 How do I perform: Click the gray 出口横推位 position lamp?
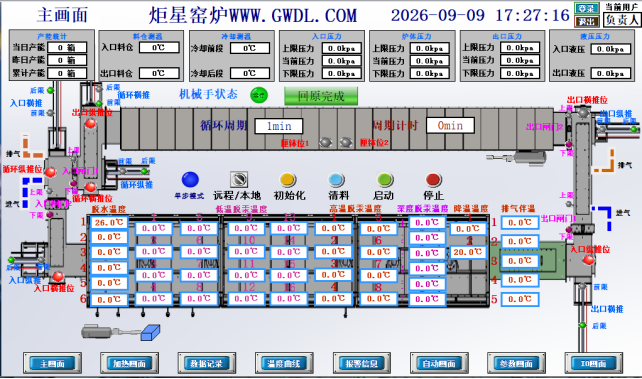583,112
